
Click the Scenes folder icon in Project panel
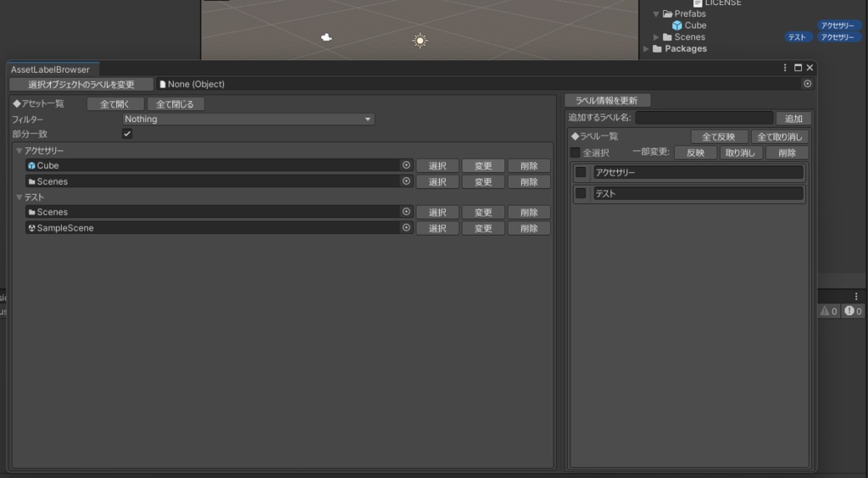click(x=668, y=37)
